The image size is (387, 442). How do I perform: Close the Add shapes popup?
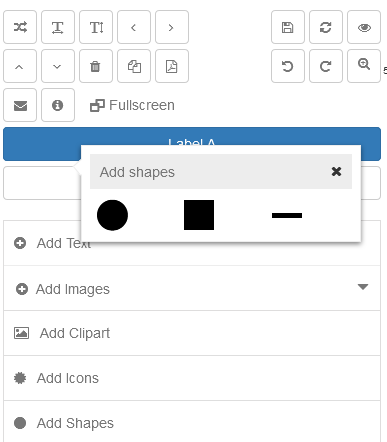336,171
